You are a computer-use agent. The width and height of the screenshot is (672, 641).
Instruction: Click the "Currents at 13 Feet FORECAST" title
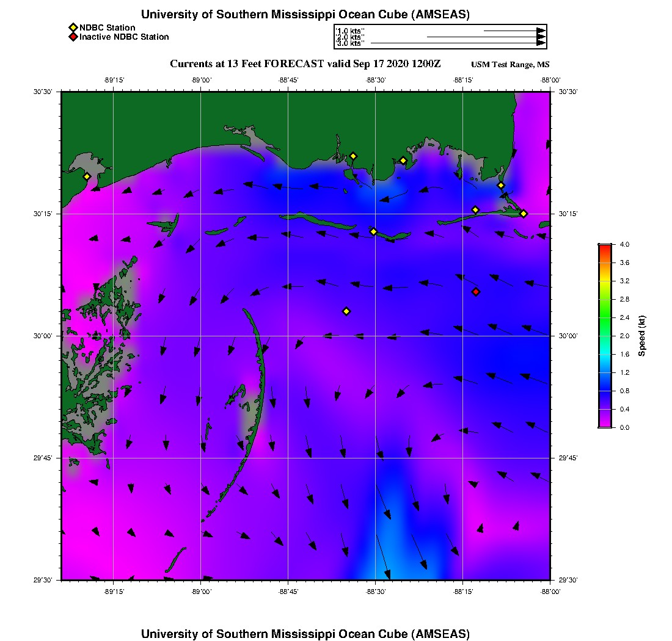tap(305, 64)
